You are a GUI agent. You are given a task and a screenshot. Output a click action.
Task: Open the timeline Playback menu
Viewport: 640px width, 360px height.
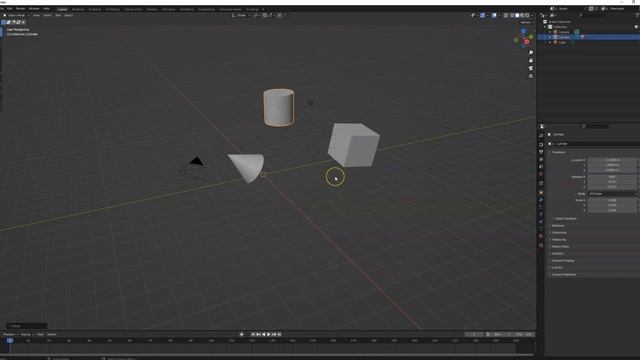[x=10, y=334]
